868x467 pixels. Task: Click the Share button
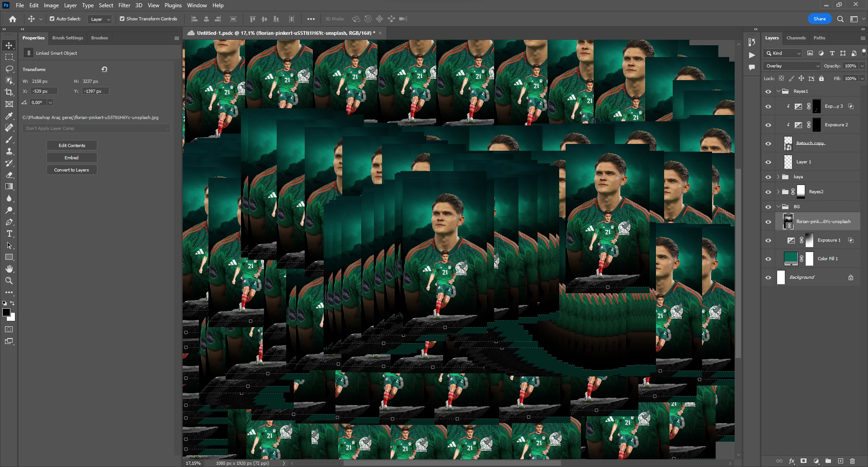pos(820,19)
